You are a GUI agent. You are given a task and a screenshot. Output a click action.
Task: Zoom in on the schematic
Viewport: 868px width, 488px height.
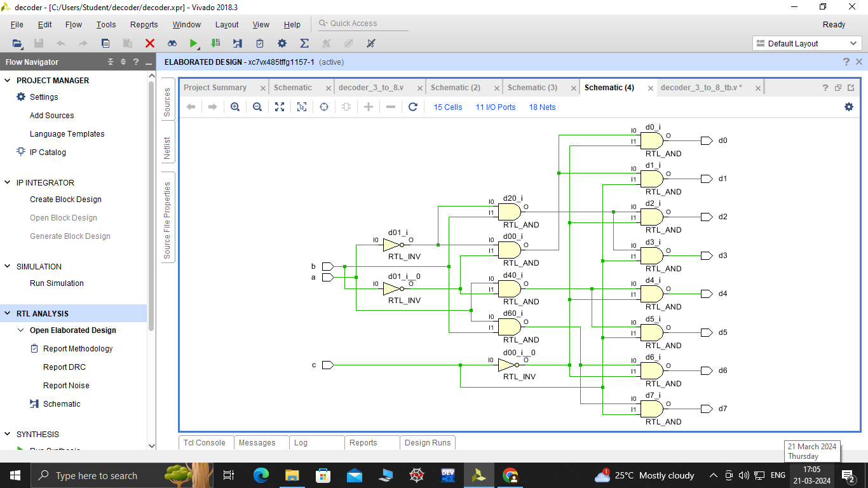235,107
